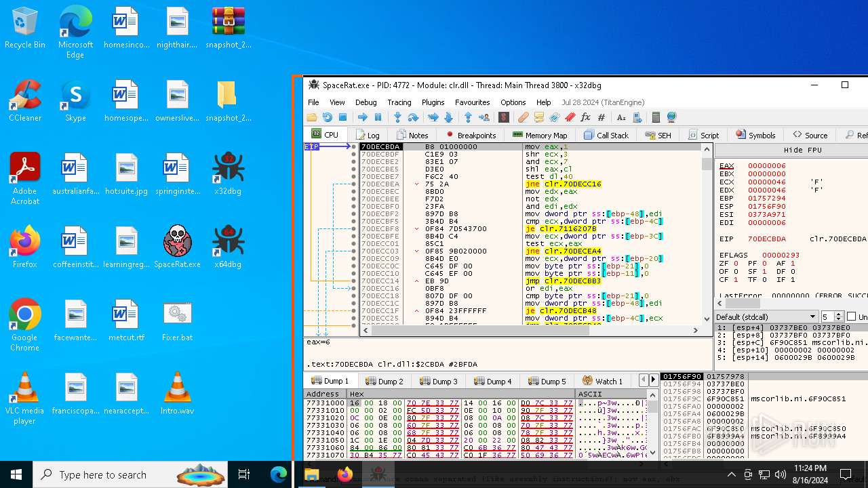Open the Windows Start button
This screenshot has width=868, height=488.
(16, 474)
